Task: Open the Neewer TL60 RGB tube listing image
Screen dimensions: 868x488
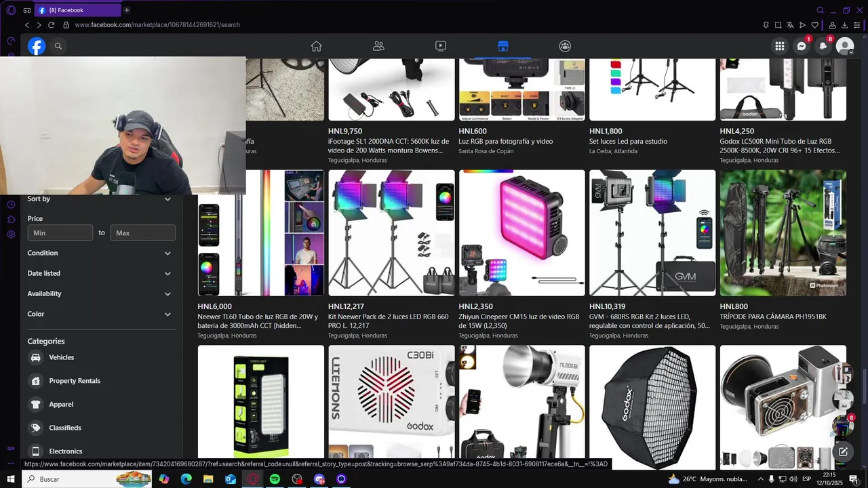Action: [261, 232]
